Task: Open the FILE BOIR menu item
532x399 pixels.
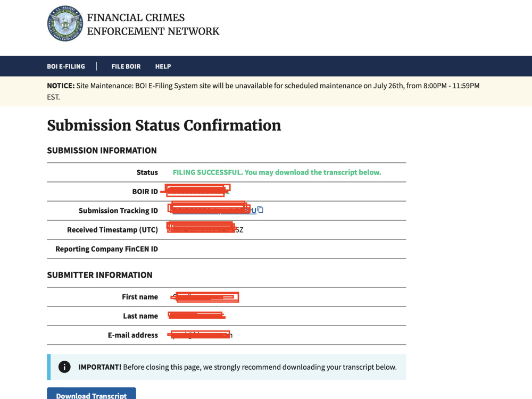Action: coord(126,66)
